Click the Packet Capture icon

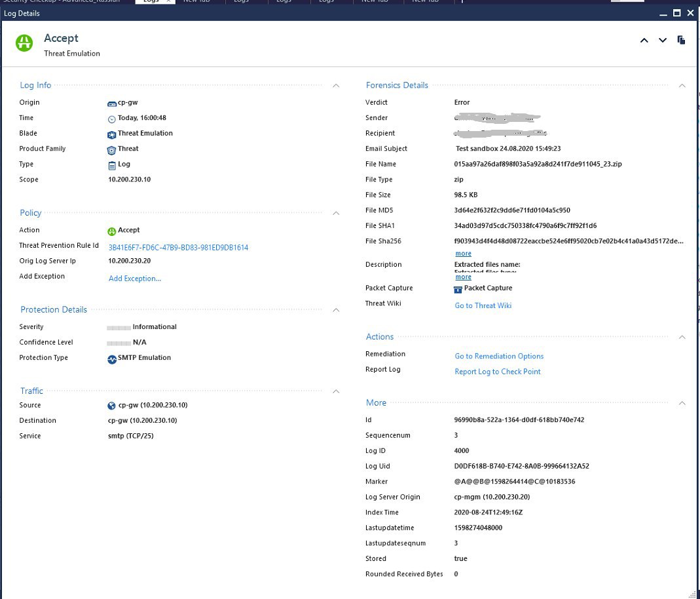point(458,290)
